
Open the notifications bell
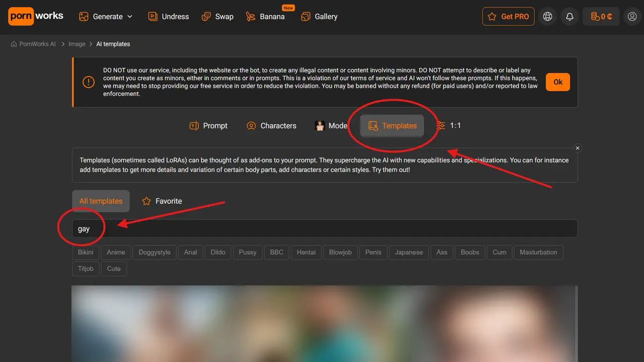click(x=570, y=17)
